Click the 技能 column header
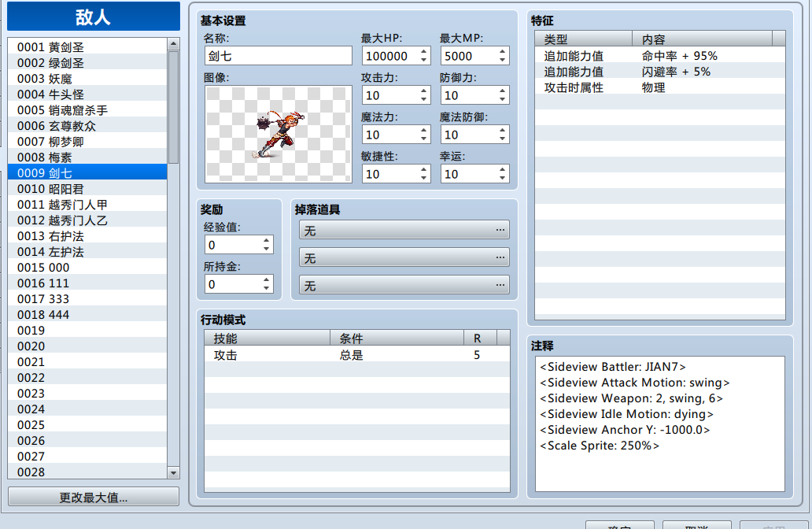 tap(268, 338)
